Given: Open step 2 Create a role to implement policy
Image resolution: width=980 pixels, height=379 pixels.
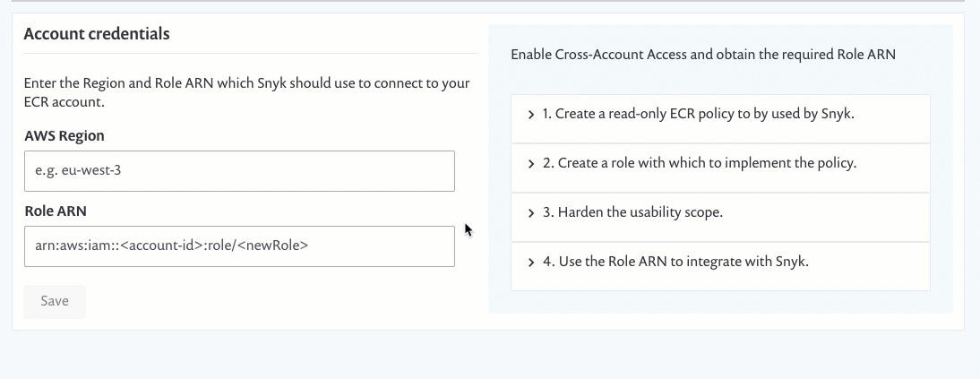Looking at the screenshot, I should 720,168.
